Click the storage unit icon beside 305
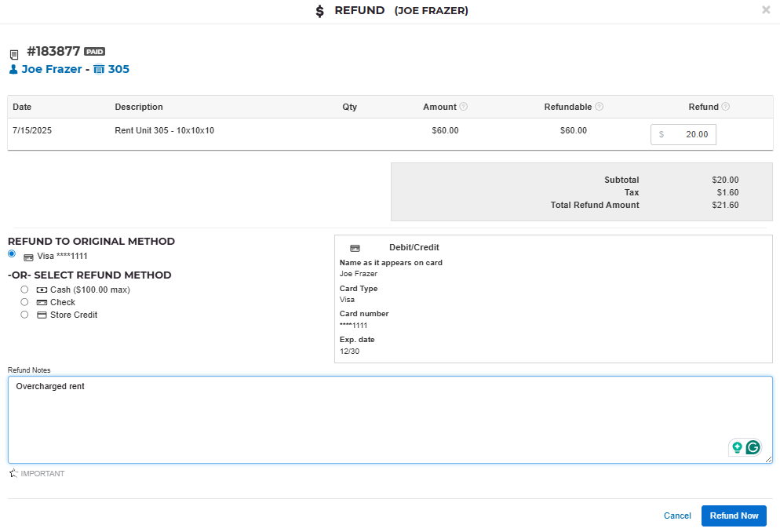The image size is (780, 532). [x=99, y=69]
